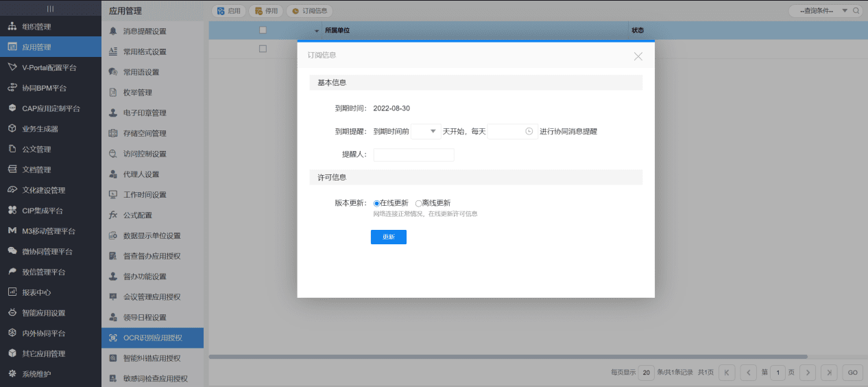The width and height of the screenshot is (868, 387).
Task: Open 文化建设管理 in the main sidebar
Action: (51, 190)
